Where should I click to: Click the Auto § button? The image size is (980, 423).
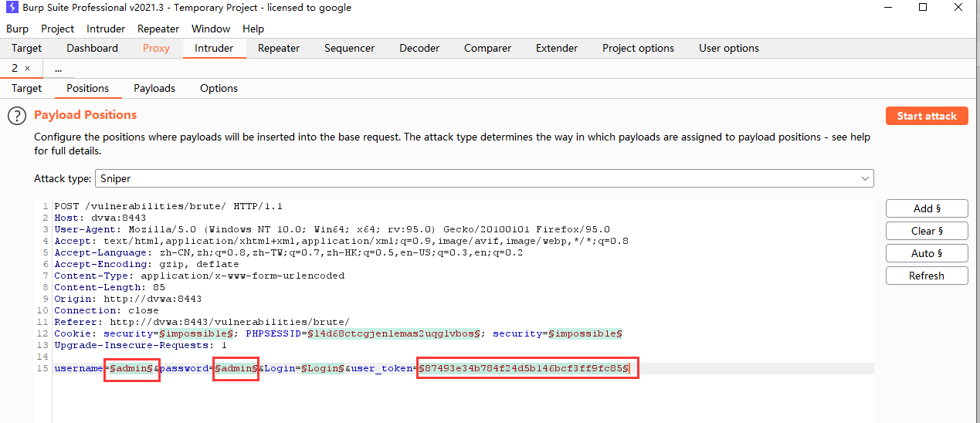[x=927, y=253]
